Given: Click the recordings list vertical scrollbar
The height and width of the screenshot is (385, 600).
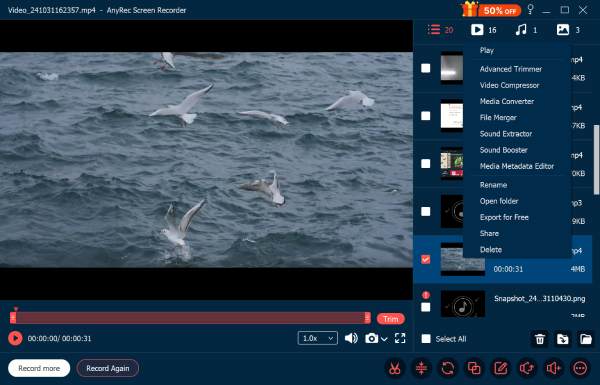Looking at the screenshot, I should [596, 160].
